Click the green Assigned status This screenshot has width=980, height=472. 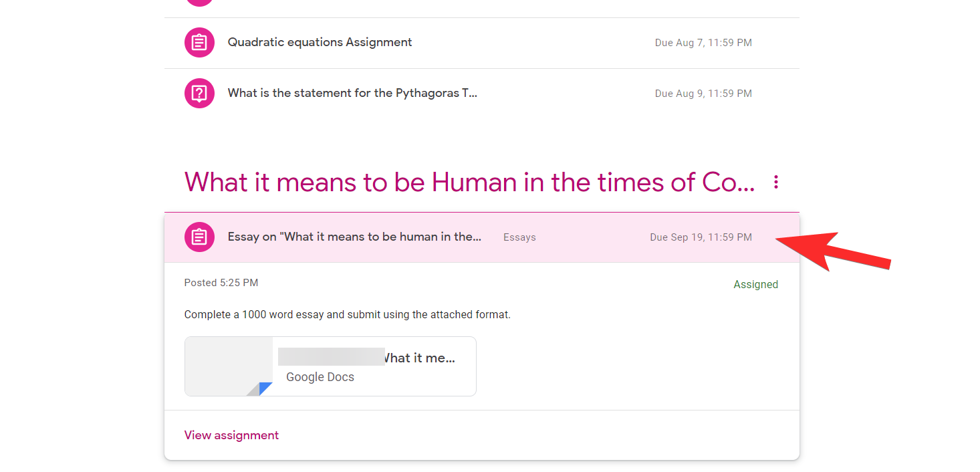point(755,284)
